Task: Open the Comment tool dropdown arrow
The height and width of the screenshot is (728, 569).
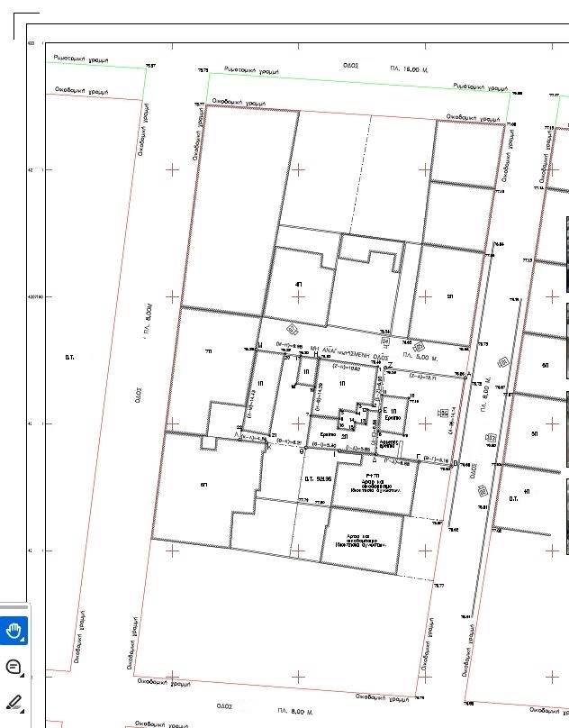Action: 24,675
